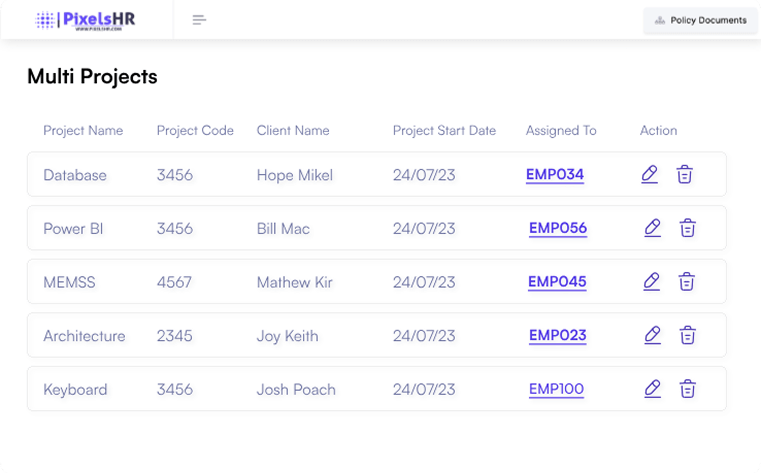Click the EMP100 link
Screen dimensions: 761x473
click(556, 389)
